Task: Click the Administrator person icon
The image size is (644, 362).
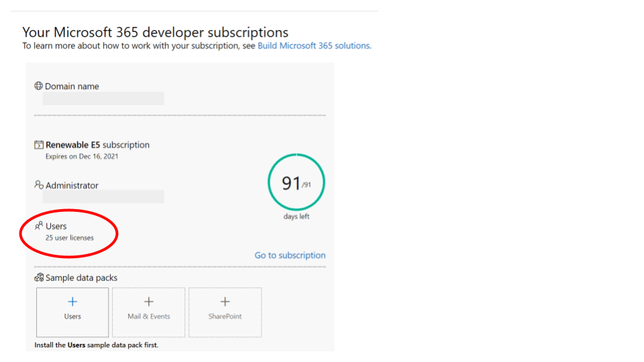Action: click(39, 185)
